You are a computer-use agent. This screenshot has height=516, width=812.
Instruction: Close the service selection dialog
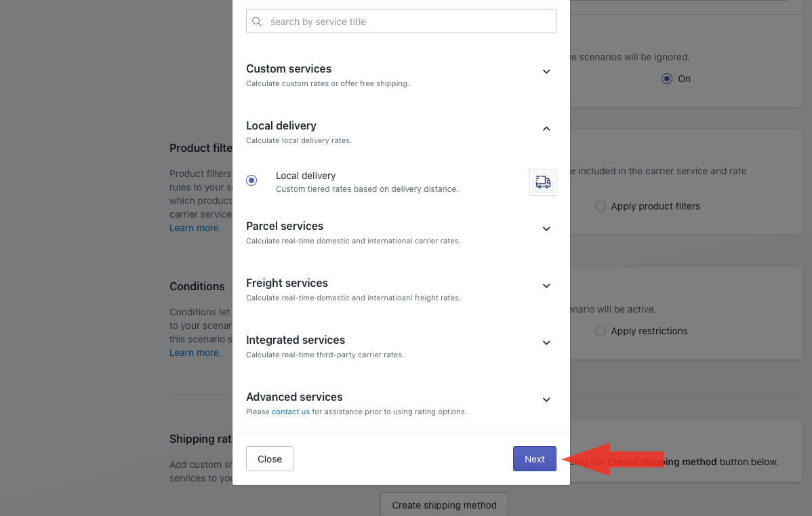[x=269, y=459]
